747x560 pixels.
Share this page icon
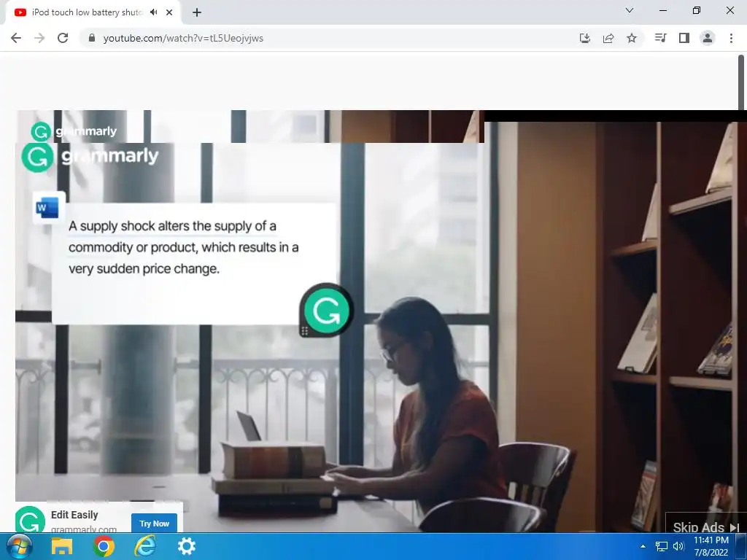click(608, 38)
